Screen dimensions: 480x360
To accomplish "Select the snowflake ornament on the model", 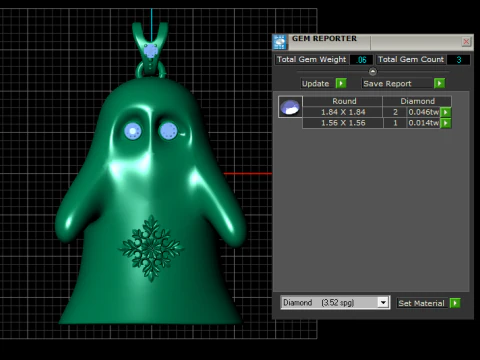I will [151, 248].
